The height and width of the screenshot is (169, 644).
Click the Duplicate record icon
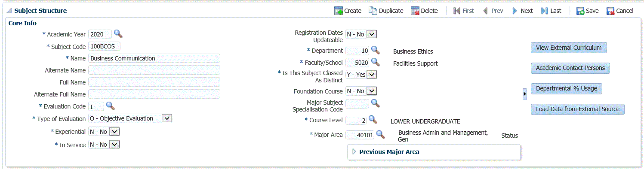[373, 11]
